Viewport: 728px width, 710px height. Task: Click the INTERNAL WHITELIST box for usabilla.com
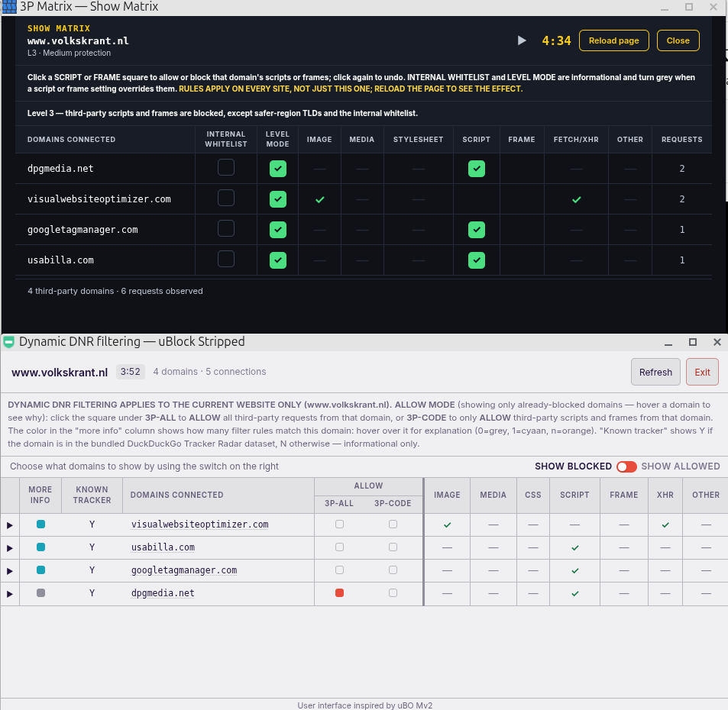[226, 260]
